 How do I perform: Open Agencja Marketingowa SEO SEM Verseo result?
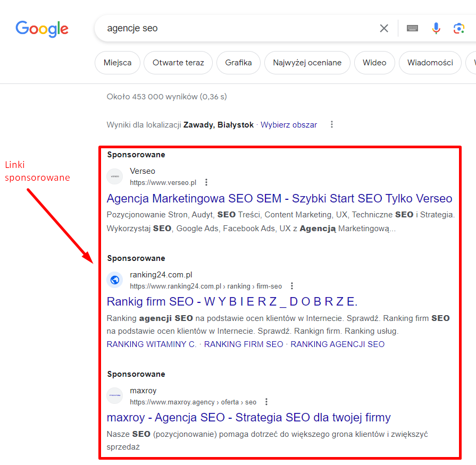pyautogui.click(x=279, y=198)
